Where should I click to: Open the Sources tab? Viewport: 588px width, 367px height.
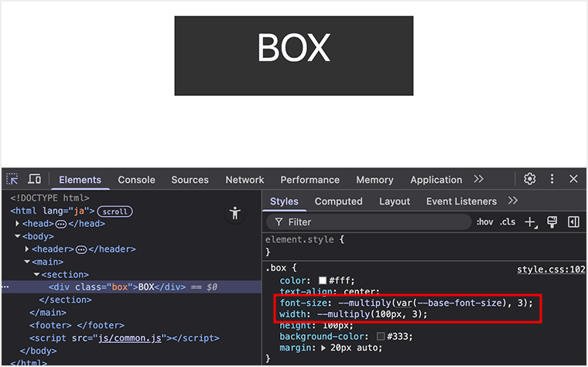click(x=190, y=180)
